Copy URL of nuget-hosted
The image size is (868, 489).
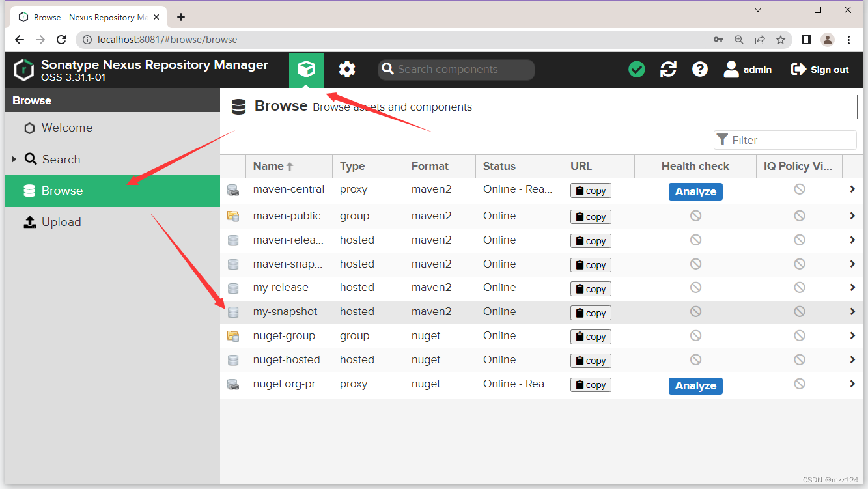pyautogui.click(x=591, y=361)
